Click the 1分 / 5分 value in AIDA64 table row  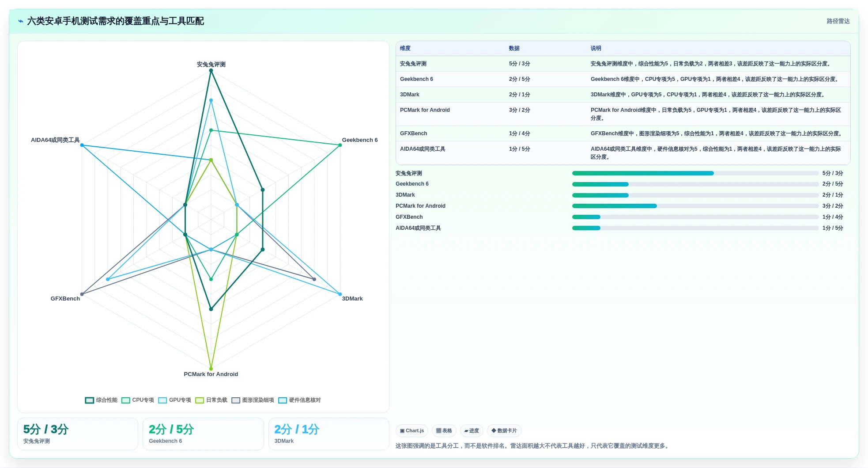click(520, 149)
